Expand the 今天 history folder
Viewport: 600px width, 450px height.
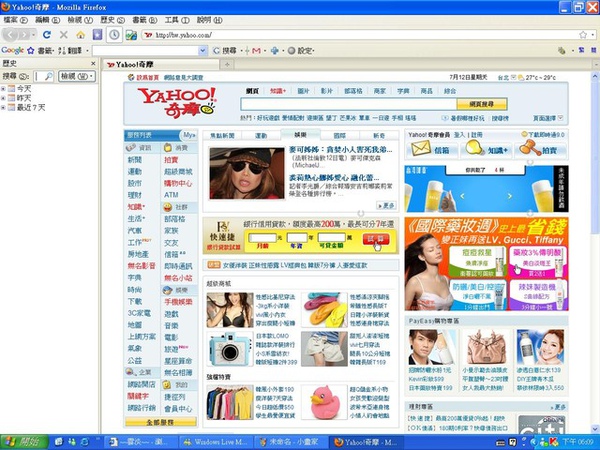[x=3, y=89]
